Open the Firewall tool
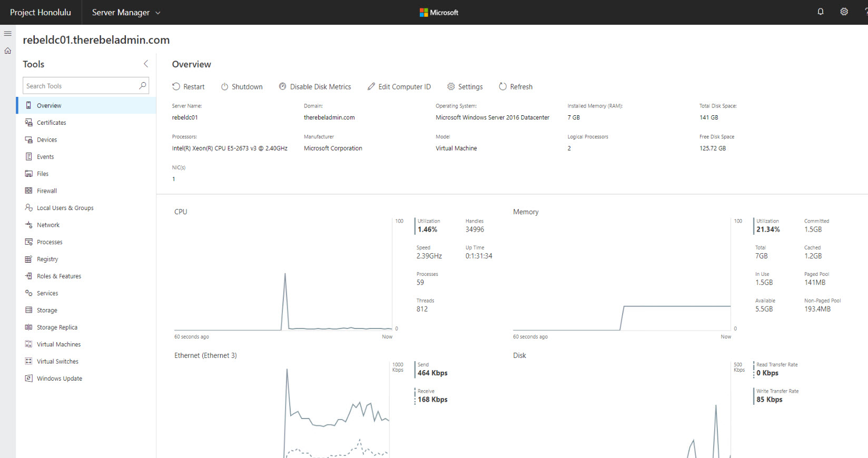Screen dimensions: 868x458 point(86,191)
